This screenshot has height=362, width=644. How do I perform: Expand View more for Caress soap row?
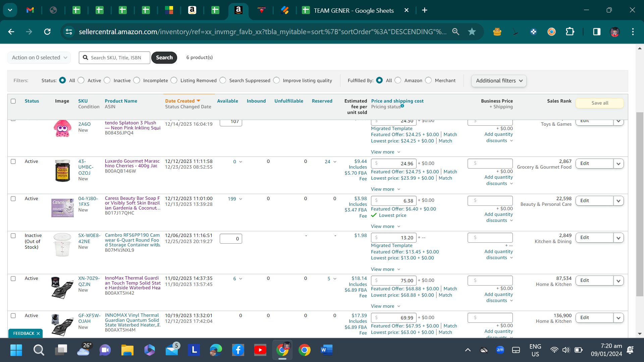pos(385,227)
